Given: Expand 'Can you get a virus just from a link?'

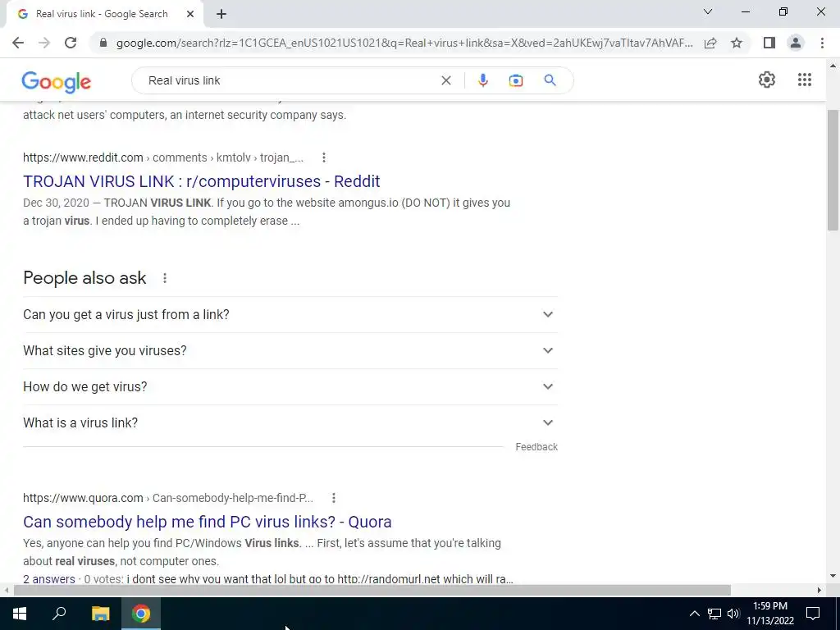Looking at the screenshot, I should (290, 314).
